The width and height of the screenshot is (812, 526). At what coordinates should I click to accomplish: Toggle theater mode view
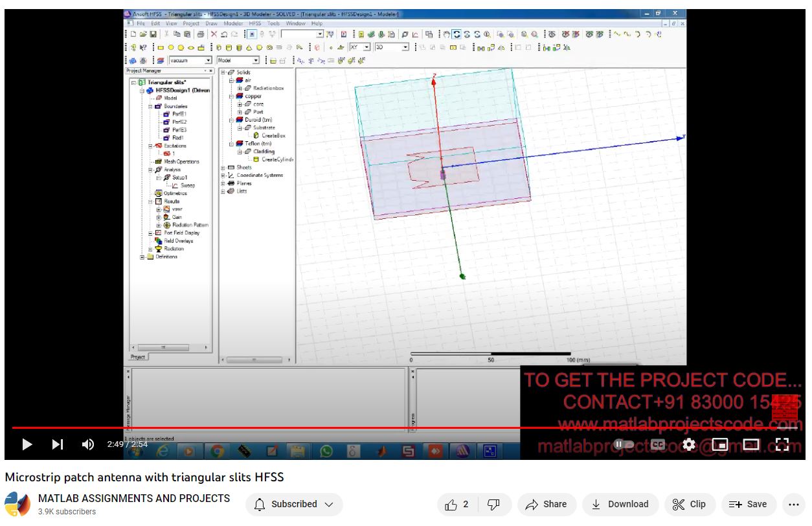pos(751,444)
